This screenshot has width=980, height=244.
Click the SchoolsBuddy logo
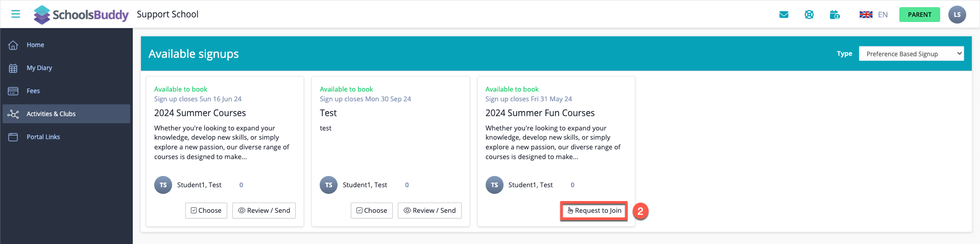81,15
